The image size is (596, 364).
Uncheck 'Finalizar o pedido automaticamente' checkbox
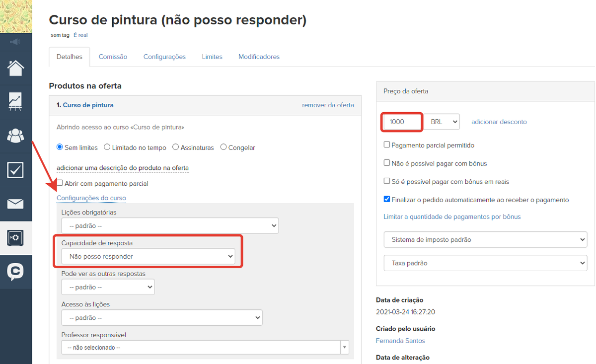(x=387, y=200)
